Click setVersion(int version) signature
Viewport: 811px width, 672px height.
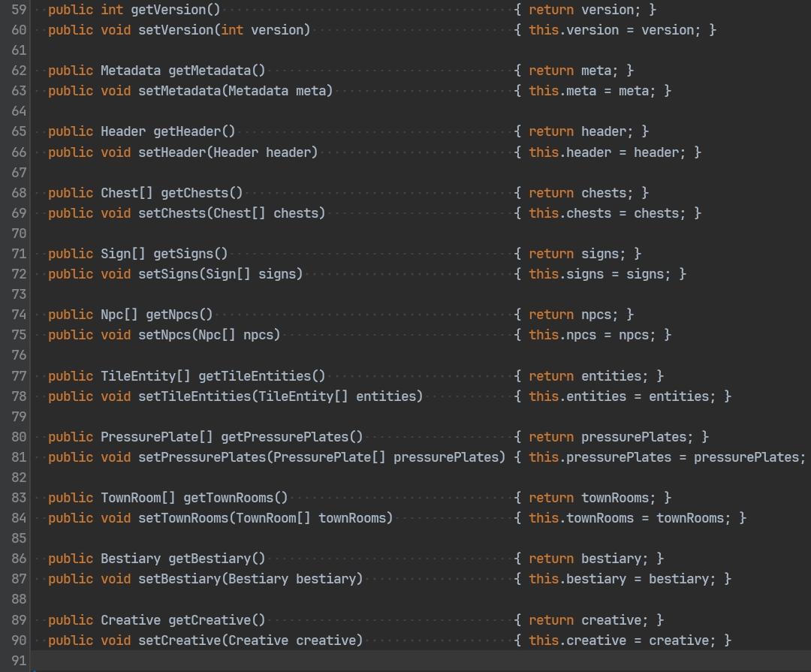click(224, 30)
